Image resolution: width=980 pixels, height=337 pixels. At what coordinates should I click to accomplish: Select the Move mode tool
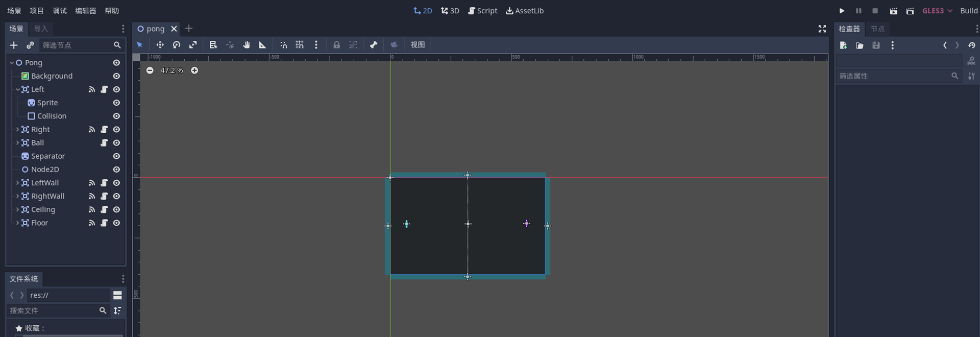point(160,45)
